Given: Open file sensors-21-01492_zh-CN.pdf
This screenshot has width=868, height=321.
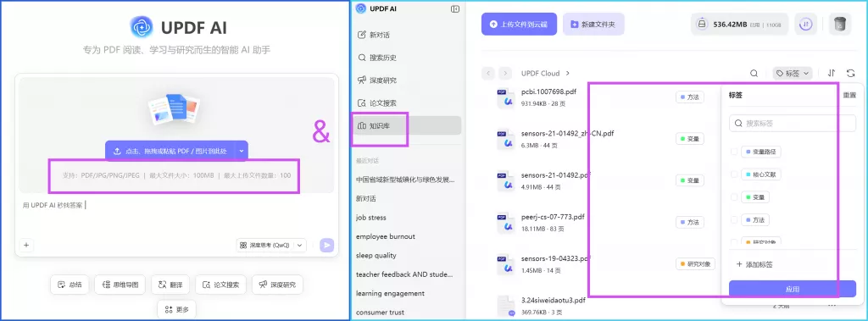Looking at the screenshot, I should click(x=567, y=133).
